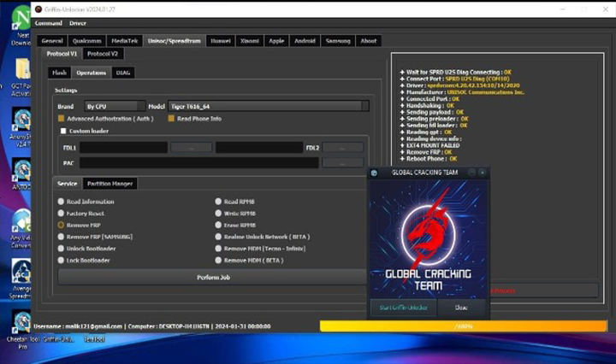Select Erase RPMB radio option
Viewport: 616px width, 364px height.
pos(218,225)
